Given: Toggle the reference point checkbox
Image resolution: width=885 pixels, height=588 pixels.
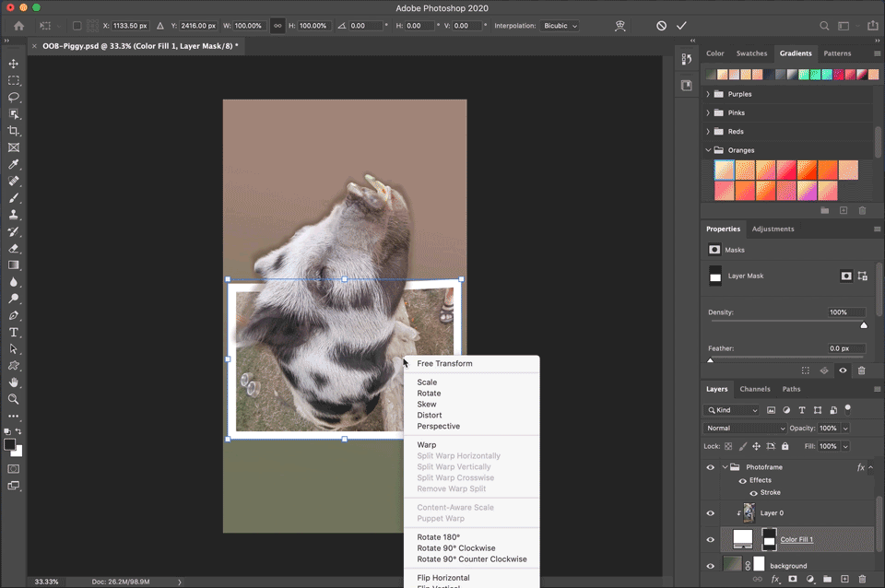Looking at the screenshot, I should 77,26.
